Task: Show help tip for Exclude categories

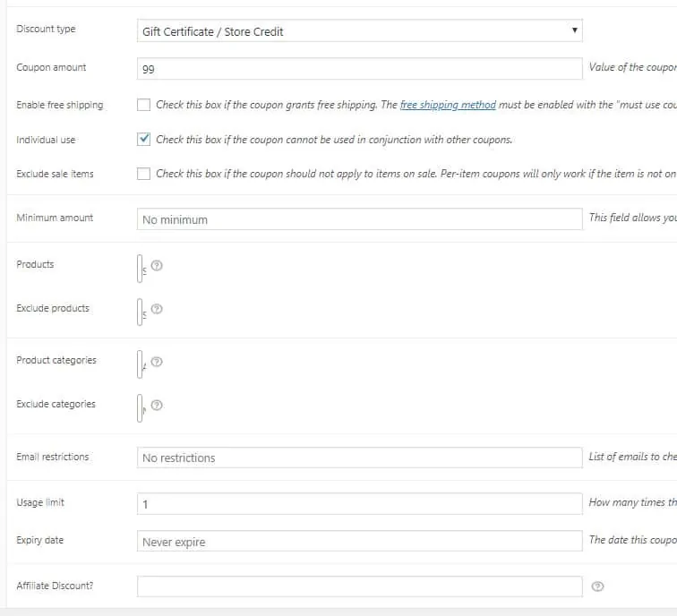Action: click(x=157, y=406)
